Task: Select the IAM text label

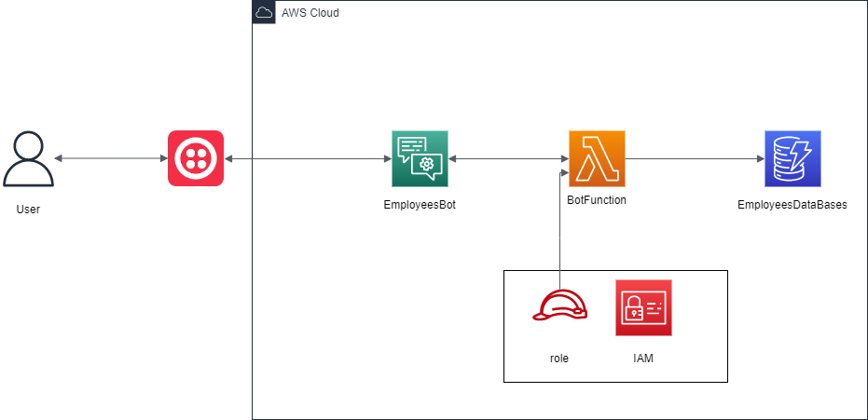Action: (643, 359)
